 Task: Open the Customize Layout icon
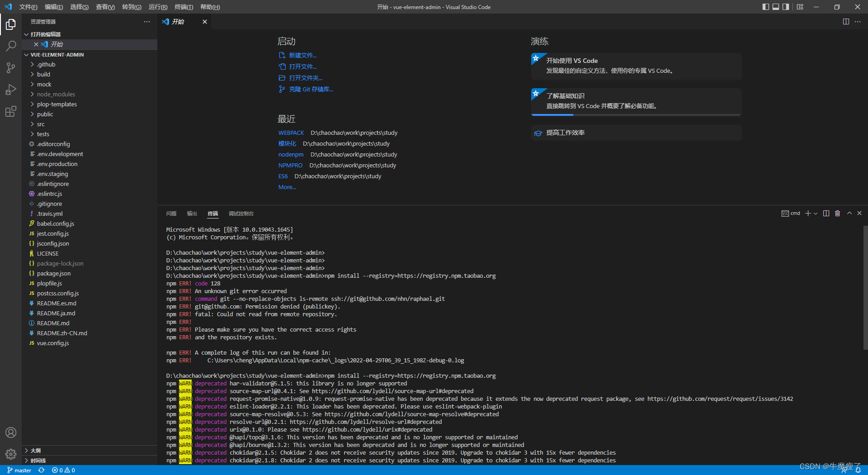point(800,7)
